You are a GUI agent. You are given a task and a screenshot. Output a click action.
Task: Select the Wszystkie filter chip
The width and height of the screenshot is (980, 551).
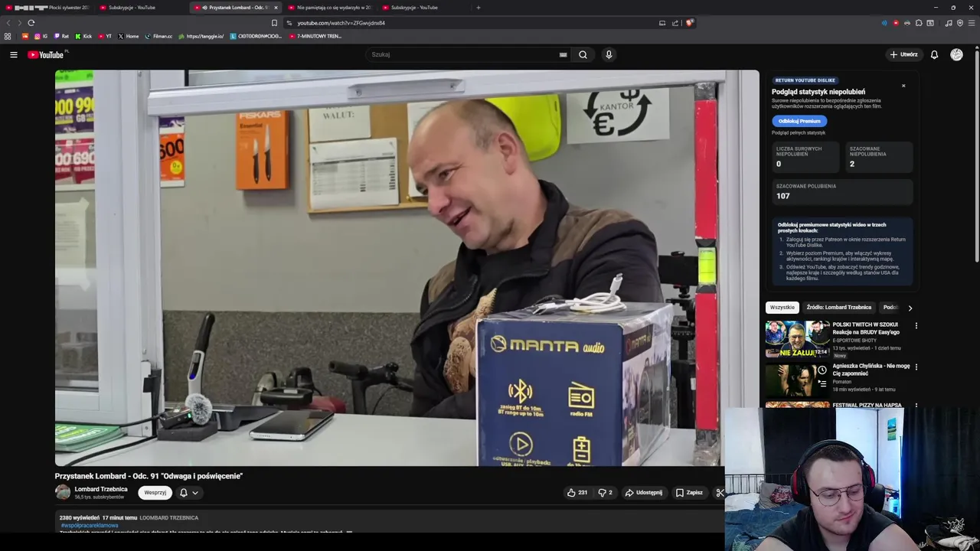(x=782, y=308)
